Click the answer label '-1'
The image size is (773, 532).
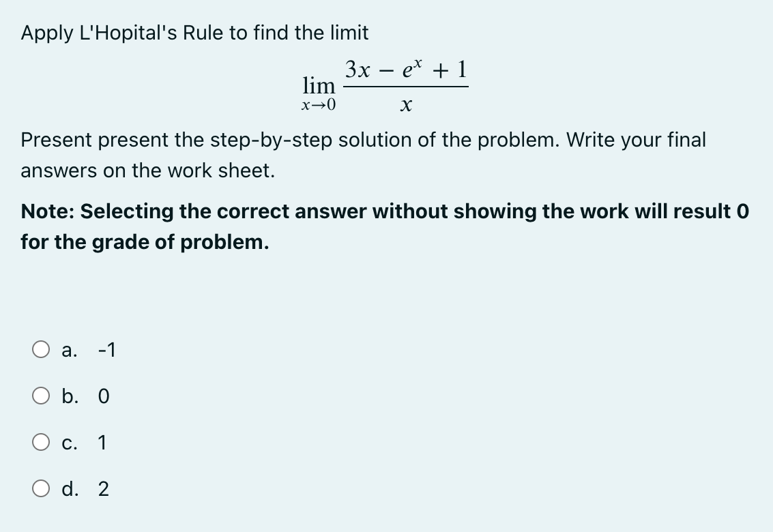pyautogui.click(x=107, y=350)
